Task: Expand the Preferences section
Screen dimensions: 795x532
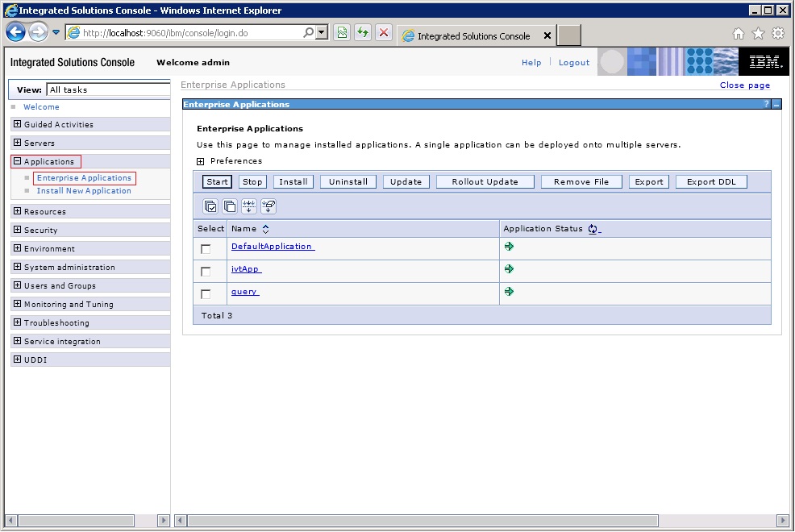Action: tap(200, 162)
